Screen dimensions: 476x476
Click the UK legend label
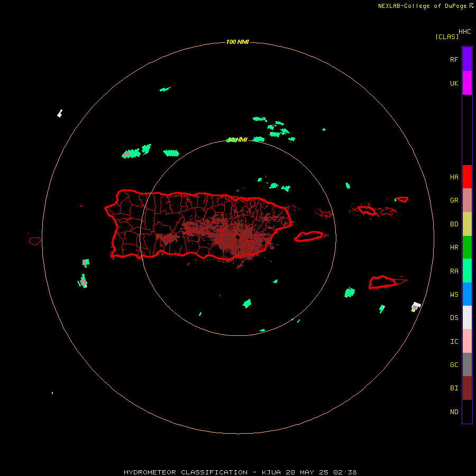[454, 84]
